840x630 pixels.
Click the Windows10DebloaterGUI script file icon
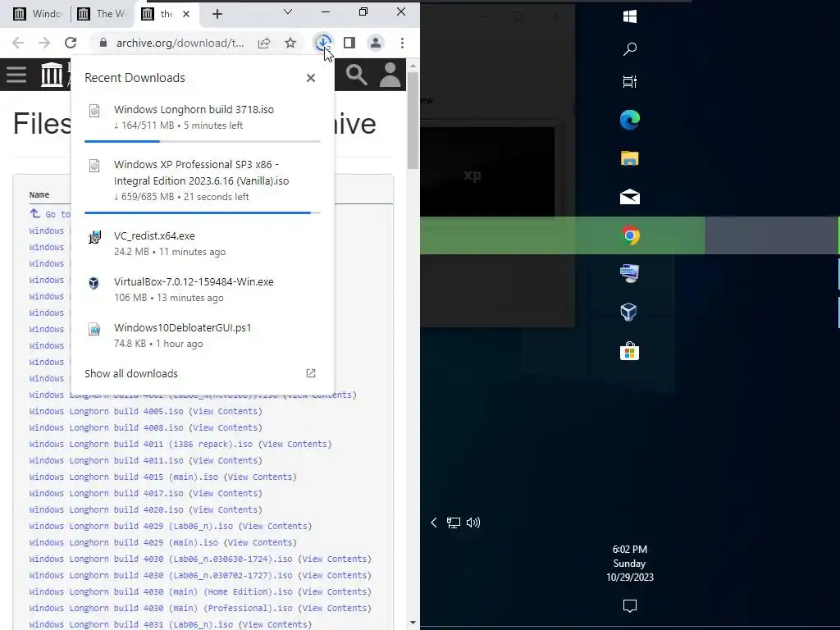pyautogui.click(x=94, y=329)
